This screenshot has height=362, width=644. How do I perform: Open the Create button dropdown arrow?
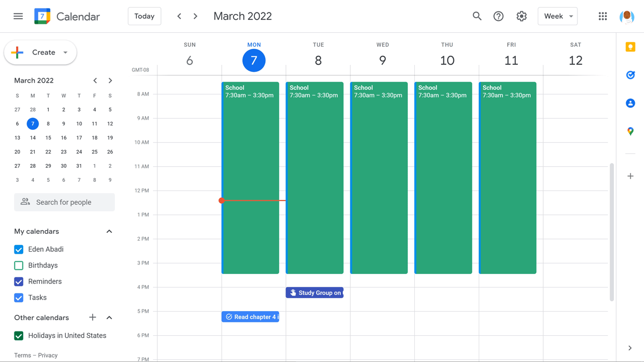pyautogui.click(x=65, y=52)
